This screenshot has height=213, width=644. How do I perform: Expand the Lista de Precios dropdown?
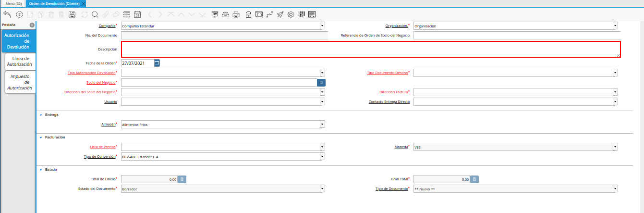pos(322,147)
